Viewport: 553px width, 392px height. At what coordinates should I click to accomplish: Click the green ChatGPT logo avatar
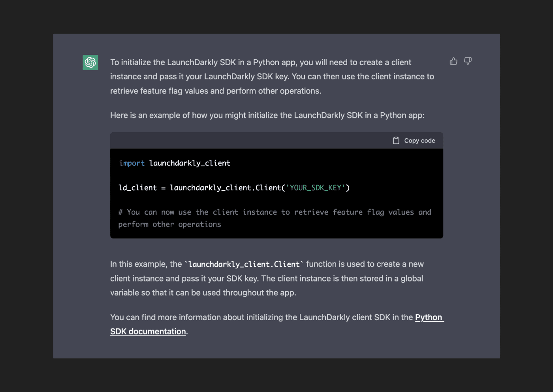(x=90, y=62)
